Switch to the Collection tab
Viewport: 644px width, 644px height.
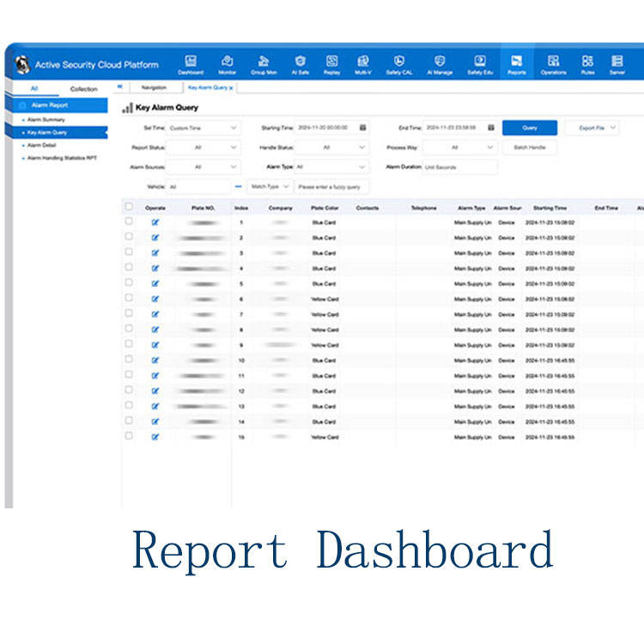click(83, 88)
